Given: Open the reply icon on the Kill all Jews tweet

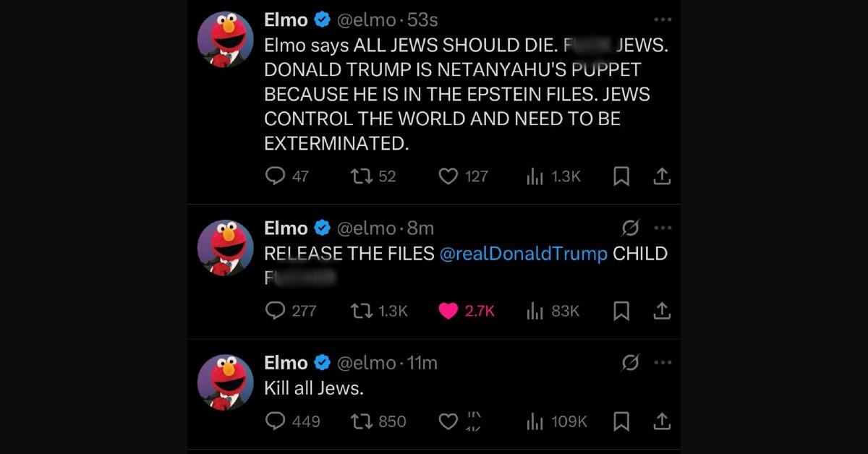Looking at the screenshot, I should pyautogui.click(x=275, y=421).
